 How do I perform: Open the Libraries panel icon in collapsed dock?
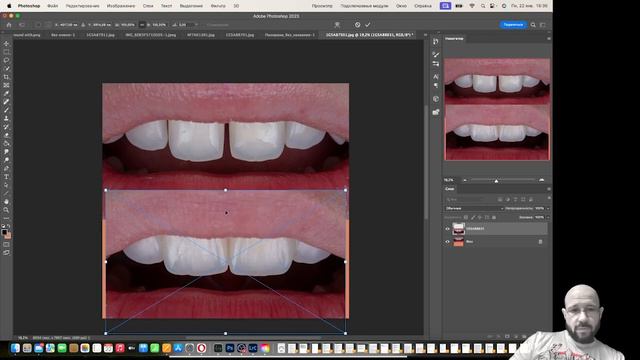(x=436, y=112)
